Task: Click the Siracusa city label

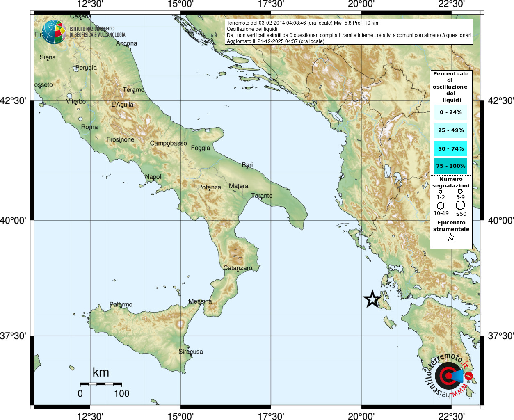Action: (x=191, y=352)
